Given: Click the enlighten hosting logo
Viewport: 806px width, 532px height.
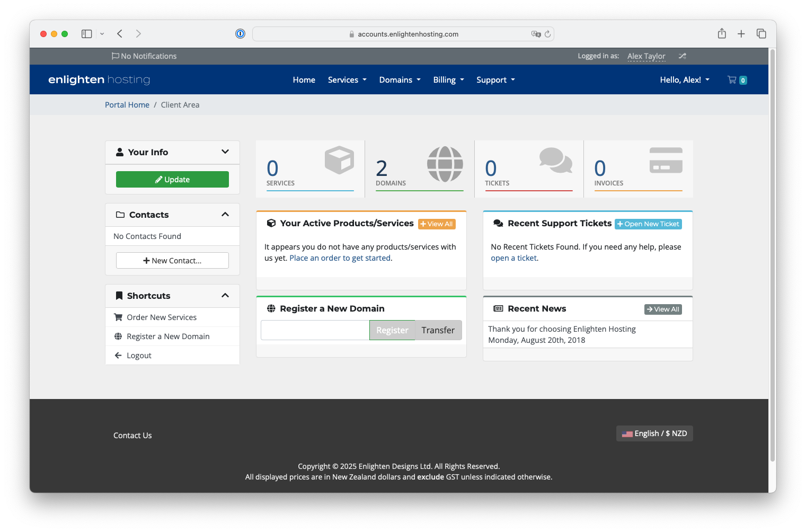Looking at the screenshot, I should click(99, 79).
